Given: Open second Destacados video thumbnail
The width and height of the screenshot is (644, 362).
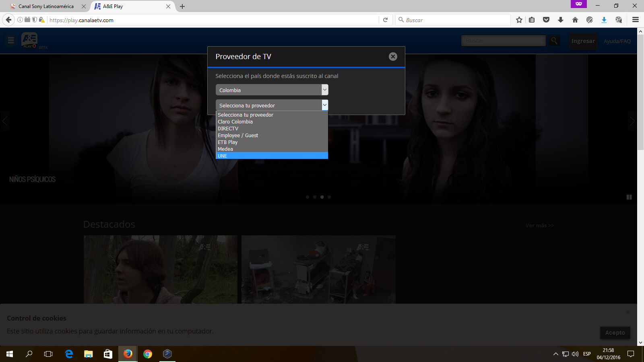Looking at the screenshot, I should [318, 269].
